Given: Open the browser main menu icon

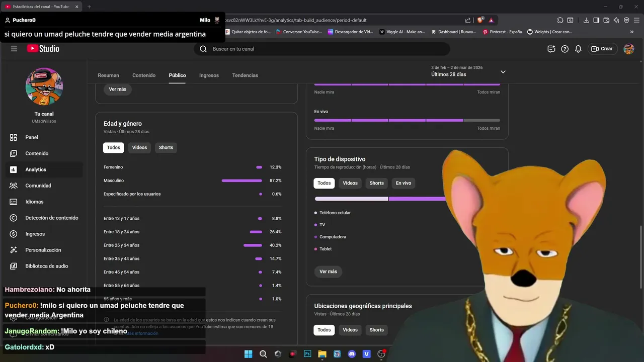Looking at the screenshot, I should point(636,20).
